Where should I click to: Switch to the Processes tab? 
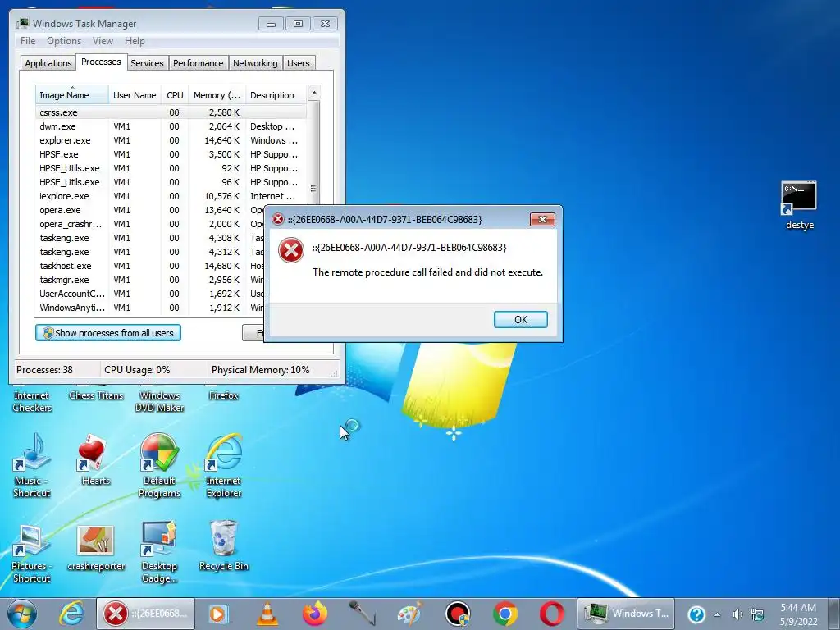click(x=101, y=62)
